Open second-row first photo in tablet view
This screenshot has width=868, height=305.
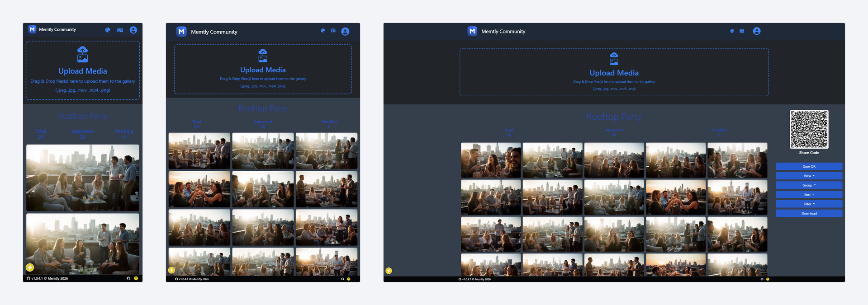199,189
